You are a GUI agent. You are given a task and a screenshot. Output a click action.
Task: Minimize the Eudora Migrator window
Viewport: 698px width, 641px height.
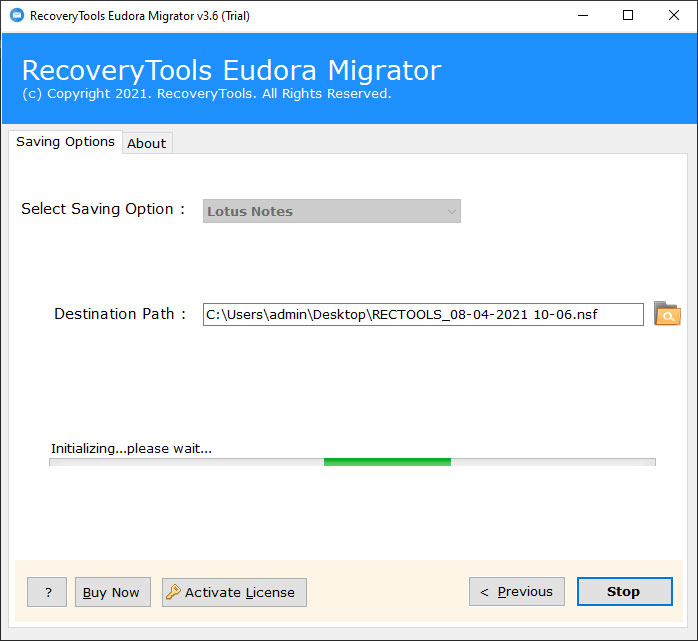[x=583, y=16]
